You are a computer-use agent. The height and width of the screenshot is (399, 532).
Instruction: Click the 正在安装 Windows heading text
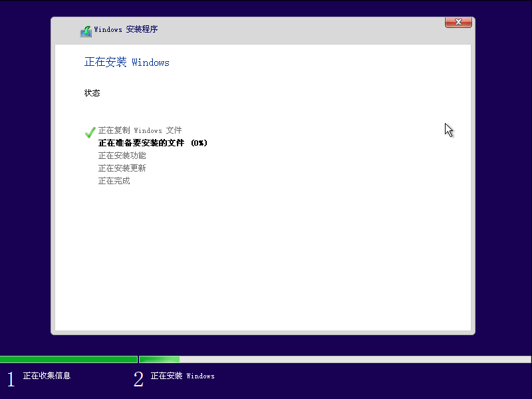click(126, 62)
